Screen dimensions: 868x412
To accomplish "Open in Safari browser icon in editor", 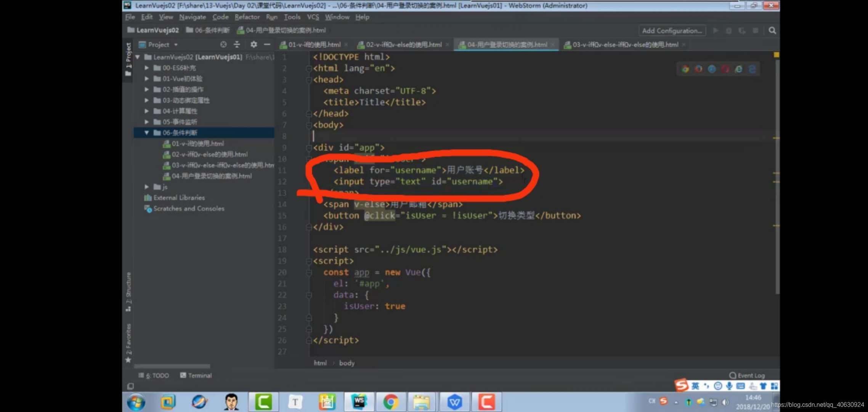I will (712, 69).
